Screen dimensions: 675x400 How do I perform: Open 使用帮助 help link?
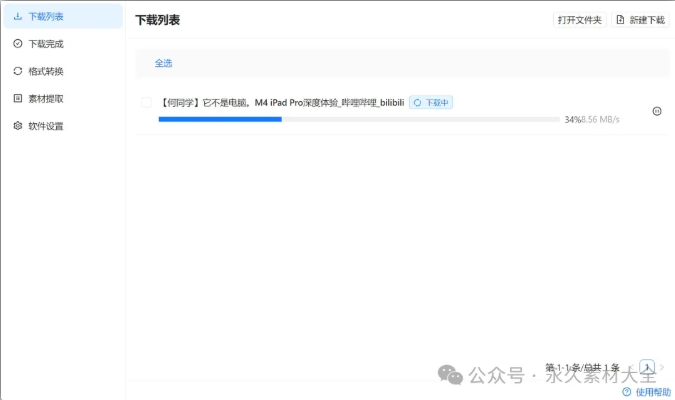[647, 392]
